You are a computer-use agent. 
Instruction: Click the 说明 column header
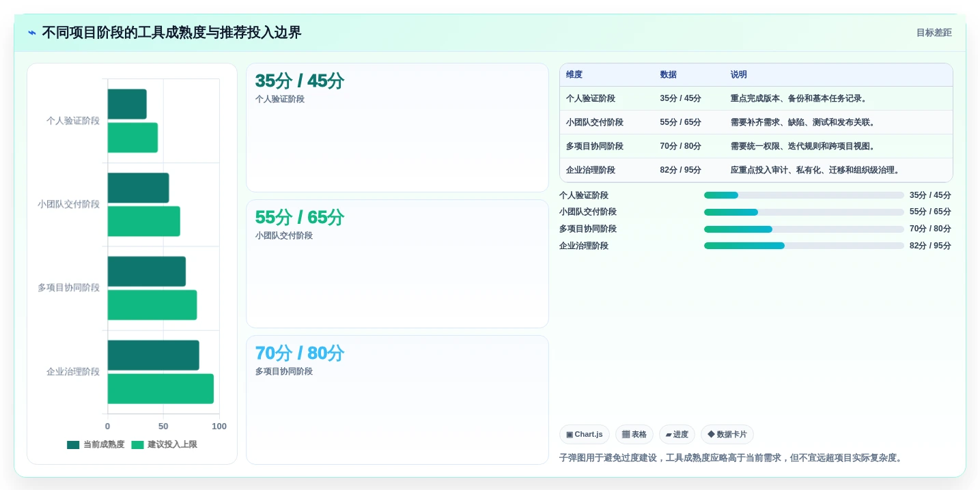coord(739,75)
